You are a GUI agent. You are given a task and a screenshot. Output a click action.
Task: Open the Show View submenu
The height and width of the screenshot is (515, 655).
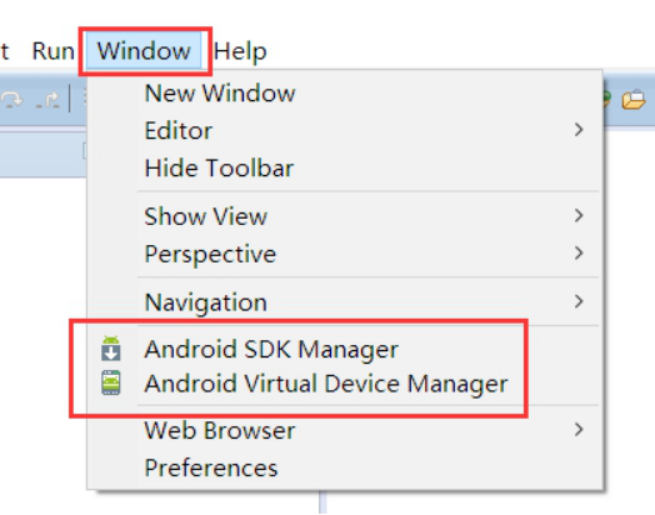(345, 216)
